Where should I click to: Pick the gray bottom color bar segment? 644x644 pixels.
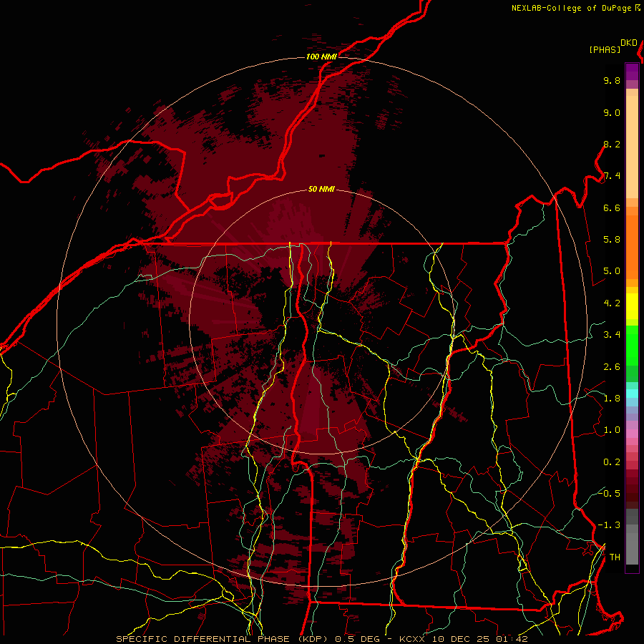[x=632, y=548]
